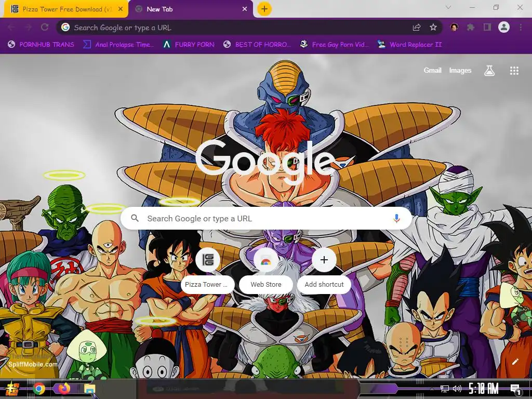
Task: Open Chrome three-dot menu
Action: (x=521, y=27)
